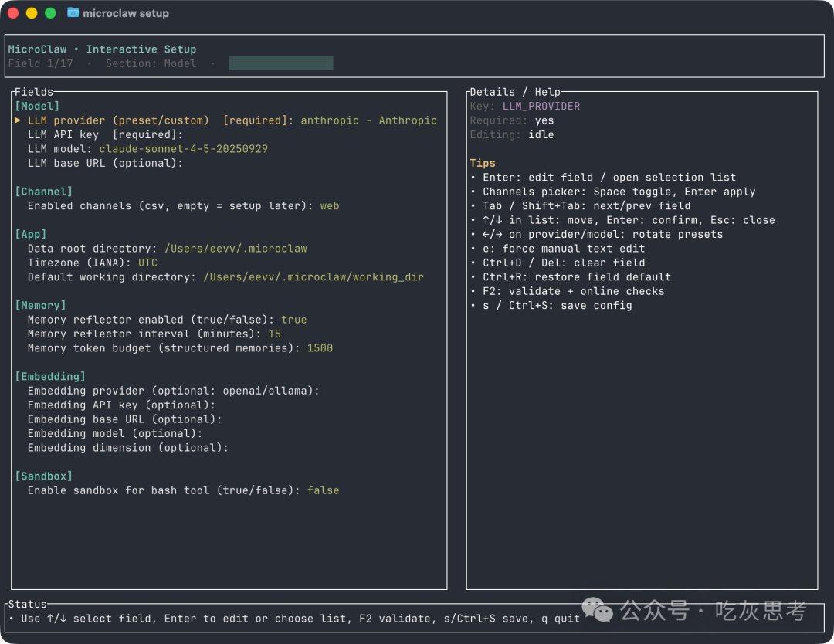Select the LLM API key required field

click(x=105, y=135)
